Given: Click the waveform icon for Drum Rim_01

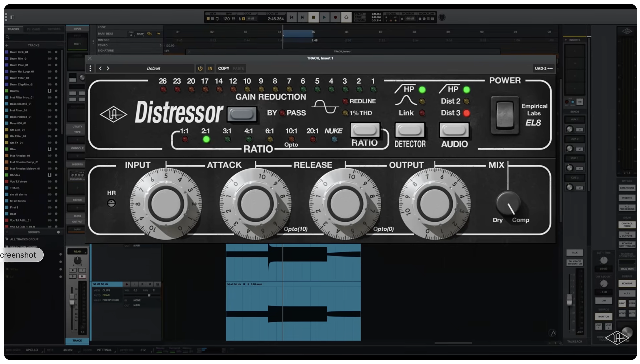Looking at the screenshot, I should point(50,59).
